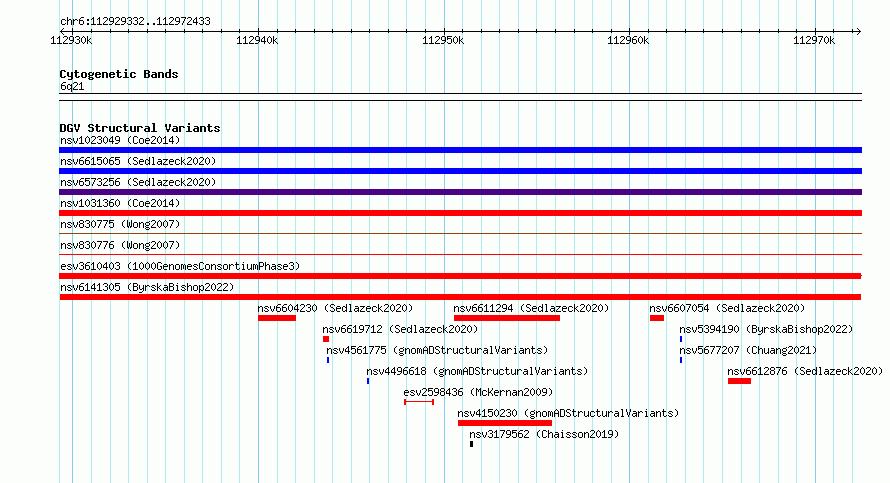890x483 pixels.
Task: Click the 112970k ruler label
Action: tap(814, 40)
